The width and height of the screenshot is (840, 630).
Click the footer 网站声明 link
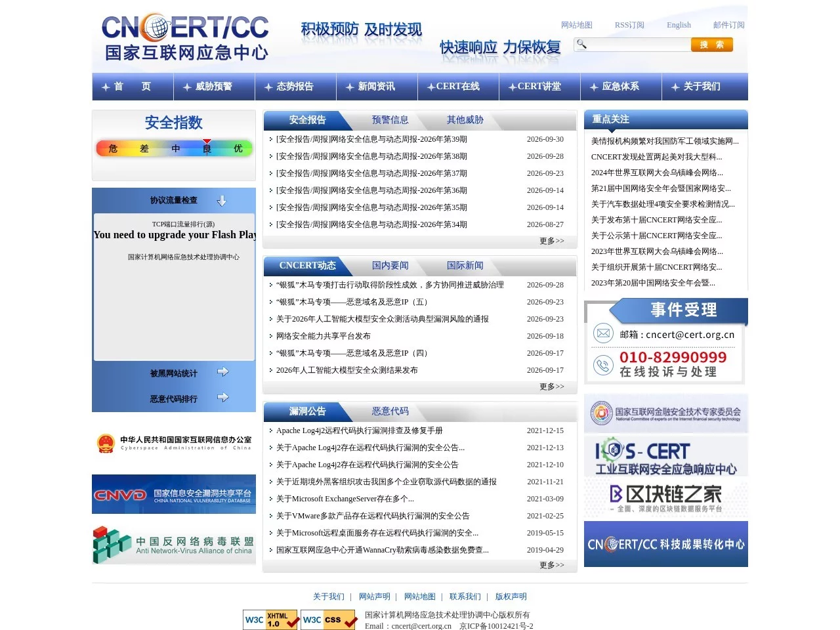click(375, 597)
